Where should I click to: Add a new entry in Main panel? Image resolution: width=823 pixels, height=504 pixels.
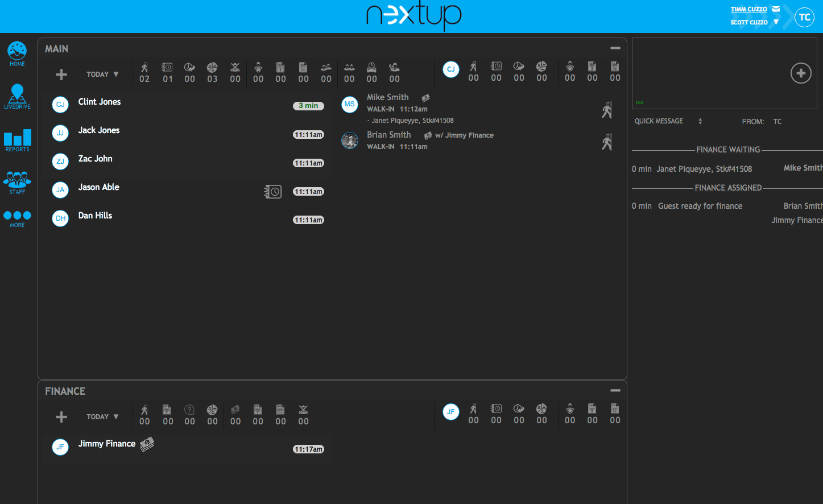(61, 75)
